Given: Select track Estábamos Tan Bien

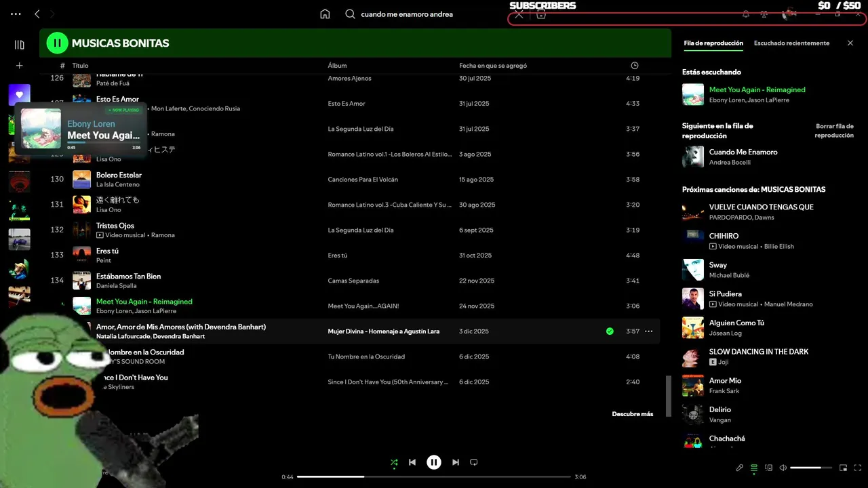Looking at the screenshot, I should coord(128,277).
